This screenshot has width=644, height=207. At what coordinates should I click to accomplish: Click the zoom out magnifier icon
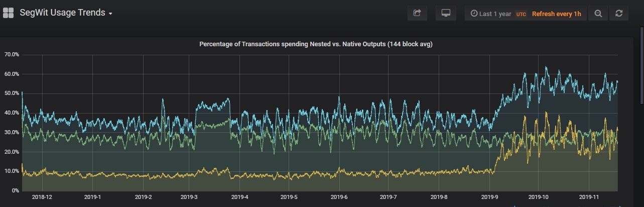tap(598, 14)
